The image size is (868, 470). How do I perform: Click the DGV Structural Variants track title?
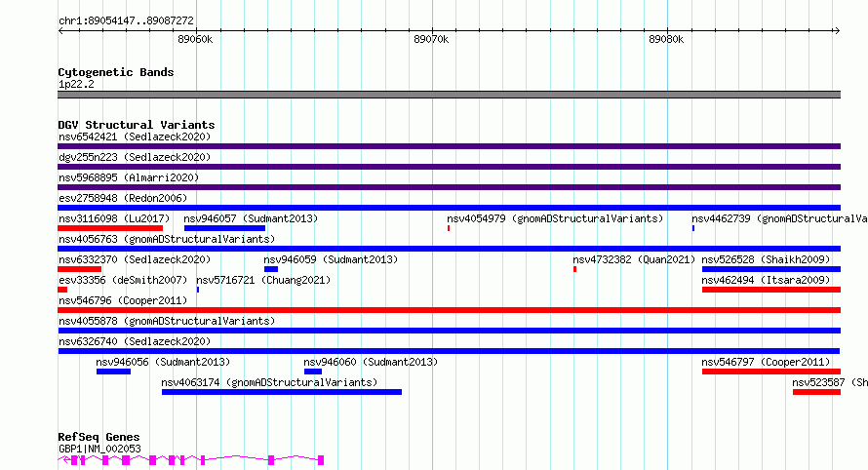[137, 125]
